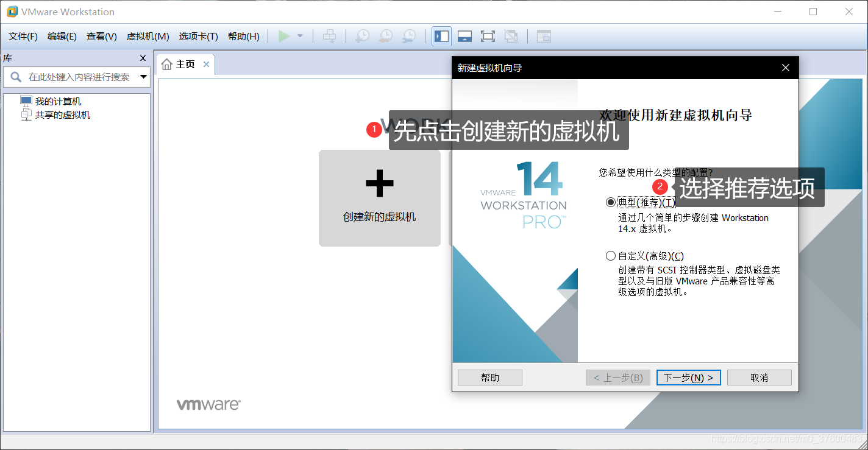Screen dimensions: 868x450
Task: Click the send Ctrl+Alt+Del toolbar icon
Action: [329, 37]
